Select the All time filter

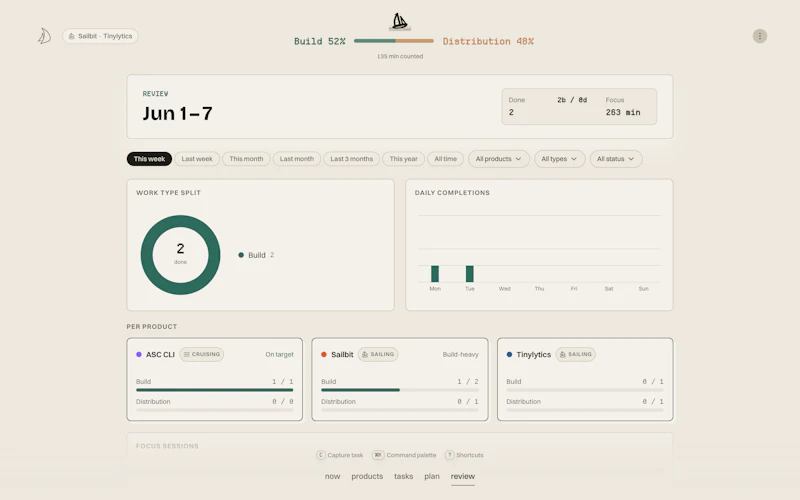[445, 159]
